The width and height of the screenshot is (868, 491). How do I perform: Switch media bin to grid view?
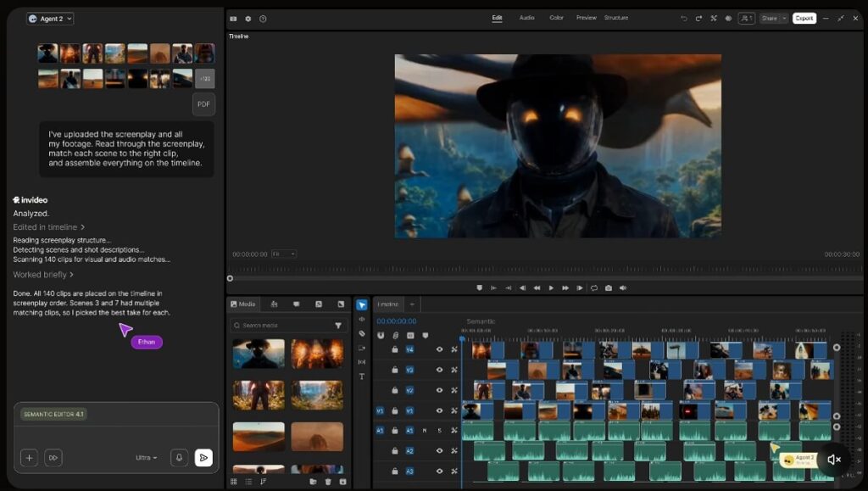coord(234,482)
